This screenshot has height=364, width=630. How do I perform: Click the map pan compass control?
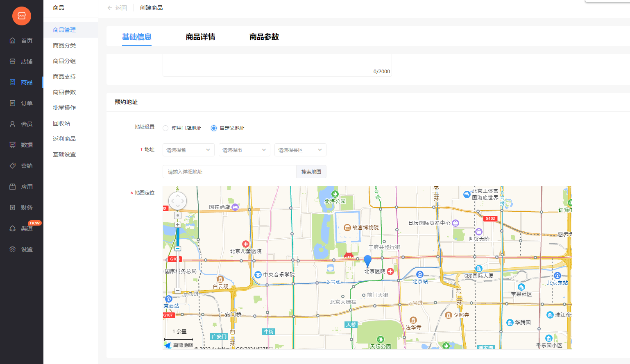click(177, 201)
